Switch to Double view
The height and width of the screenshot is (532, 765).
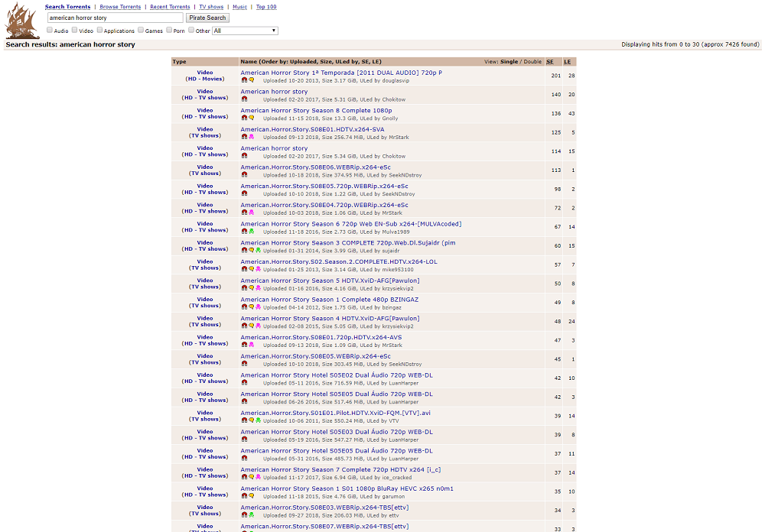pos(532,62)
